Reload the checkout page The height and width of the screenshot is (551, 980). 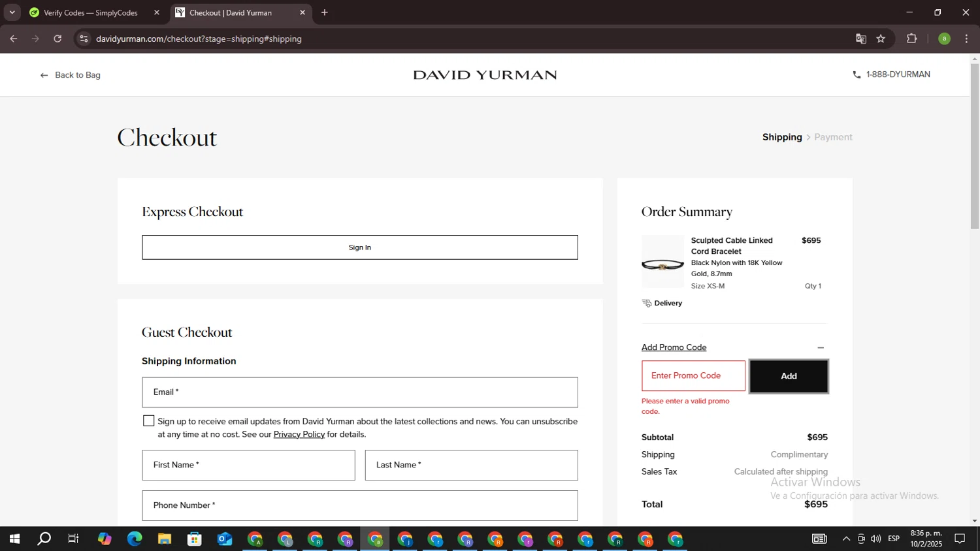pyautogui.click(x=57, y=39)
